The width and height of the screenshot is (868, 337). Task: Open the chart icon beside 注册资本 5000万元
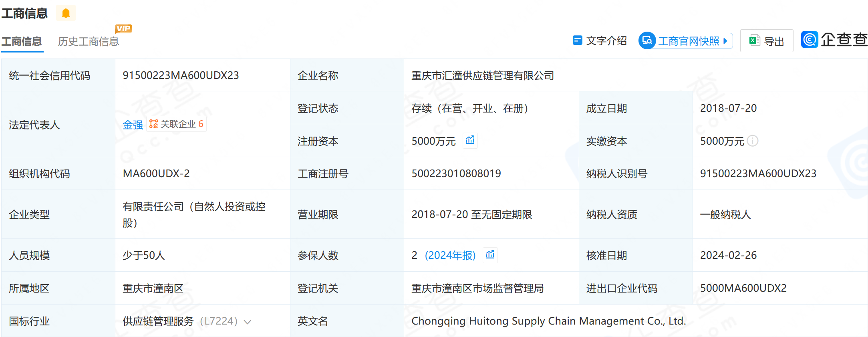(470, 140)
